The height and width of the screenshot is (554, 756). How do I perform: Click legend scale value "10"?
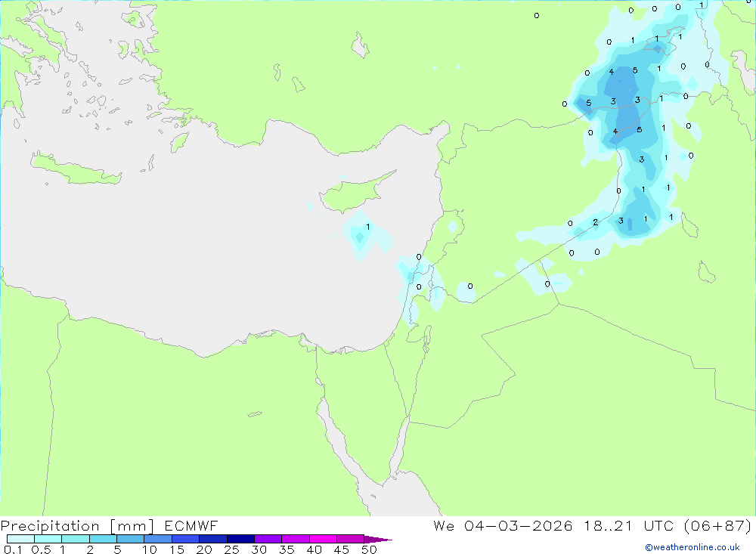click(x=150, y=549)
